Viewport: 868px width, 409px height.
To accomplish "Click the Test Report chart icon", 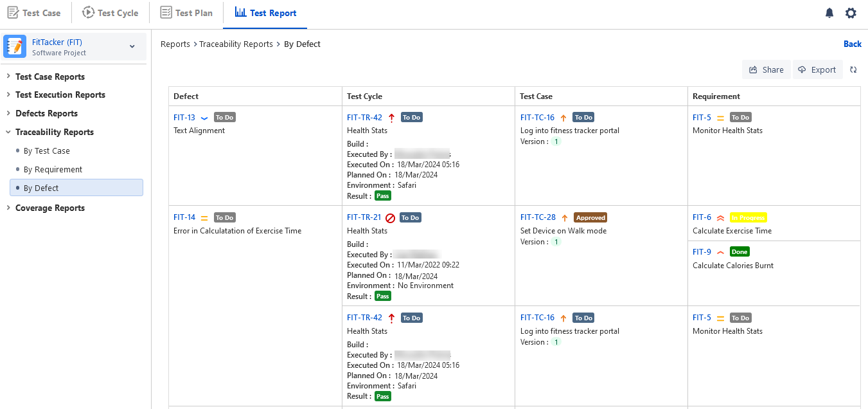I will pos(240,12).
